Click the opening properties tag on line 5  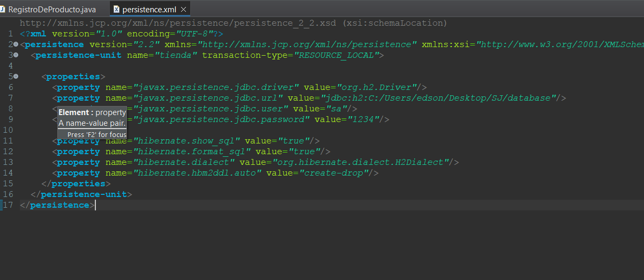tap(73, 77)
